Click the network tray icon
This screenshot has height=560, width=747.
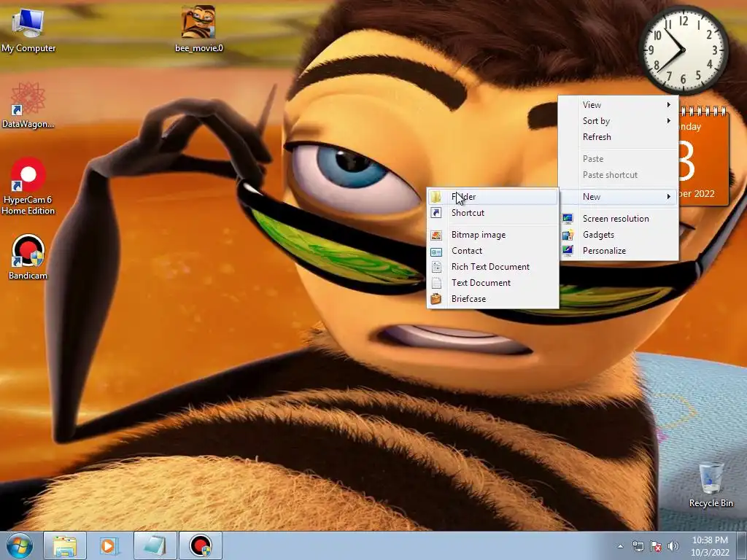638,546
